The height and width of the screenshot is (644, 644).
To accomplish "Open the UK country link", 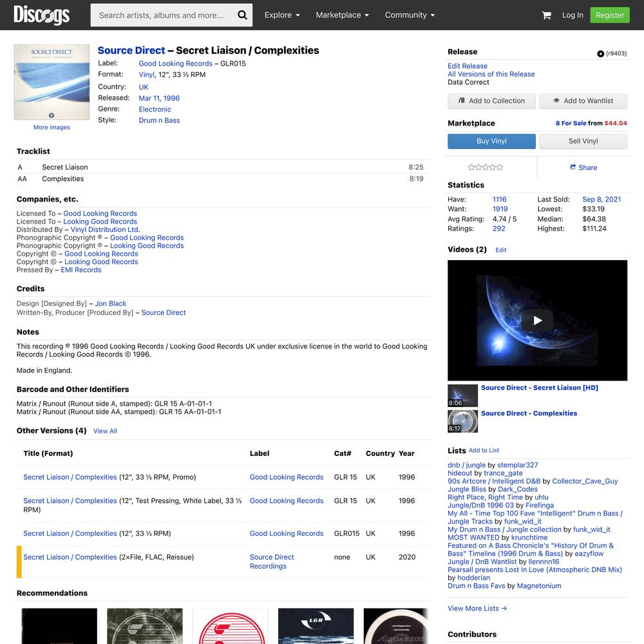I will point(144,87).
